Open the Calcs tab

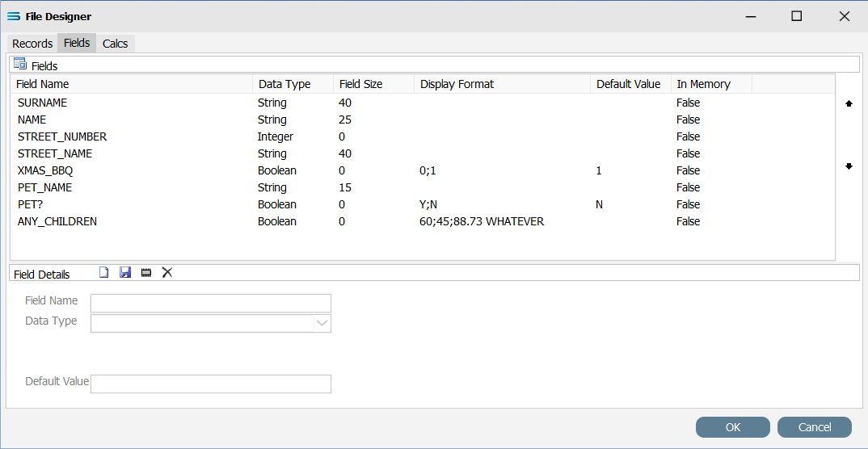tap(115, 43)
